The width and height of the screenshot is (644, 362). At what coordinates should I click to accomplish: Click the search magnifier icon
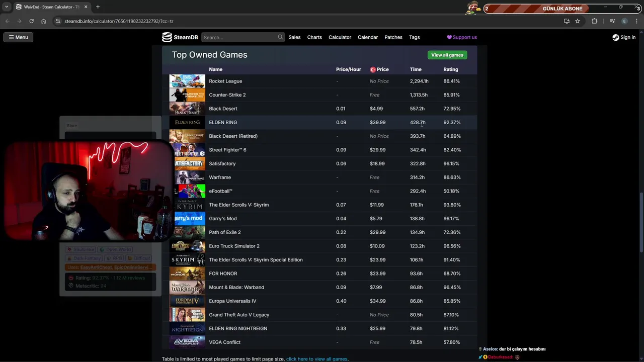click(x=280, y=37)
